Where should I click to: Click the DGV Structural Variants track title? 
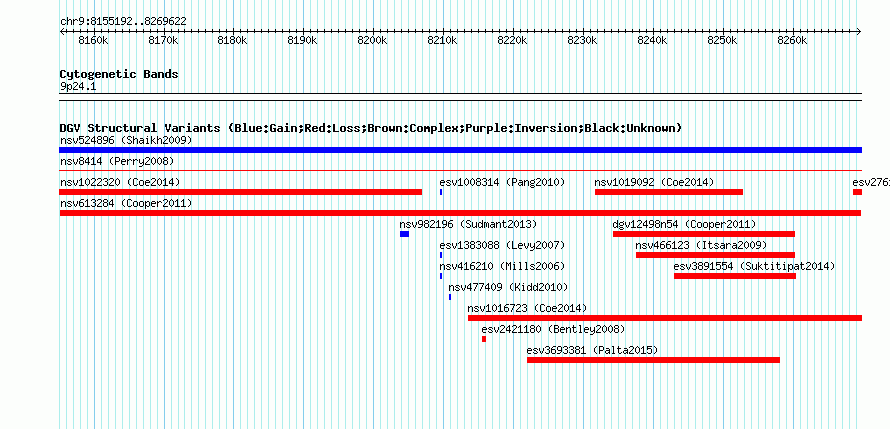(371, 128)
